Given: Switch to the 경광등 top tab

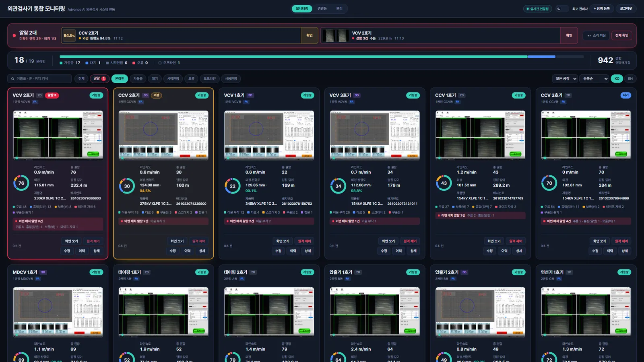Looking at the screenshot, I should [x=322, y=8].
